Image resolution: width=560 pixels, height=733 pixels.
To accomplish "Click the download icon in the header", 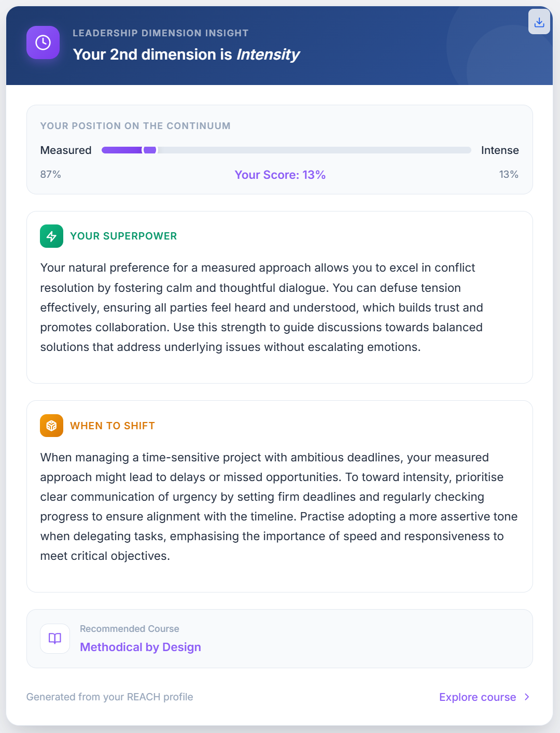I will click(539, 22).
